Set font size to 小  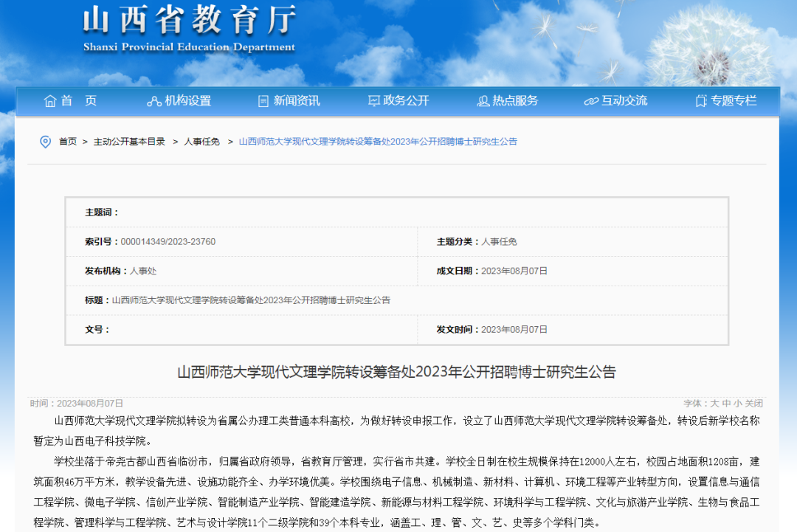click(737, 404)
